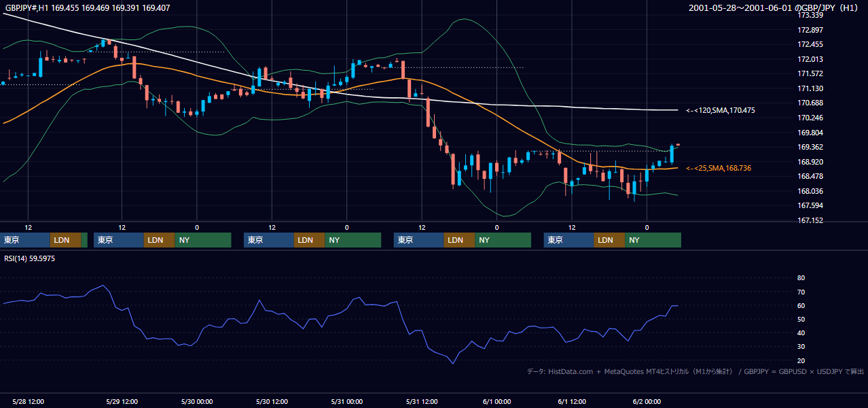
Task: Select the 5/28 12:00 time label
Action: pos(29,401)
